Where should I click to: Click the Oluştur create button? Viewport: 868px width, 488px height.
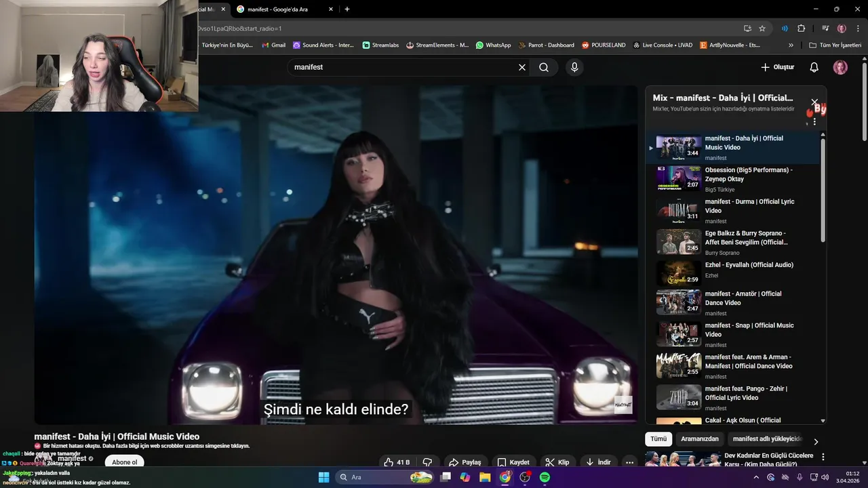[777, 67]
